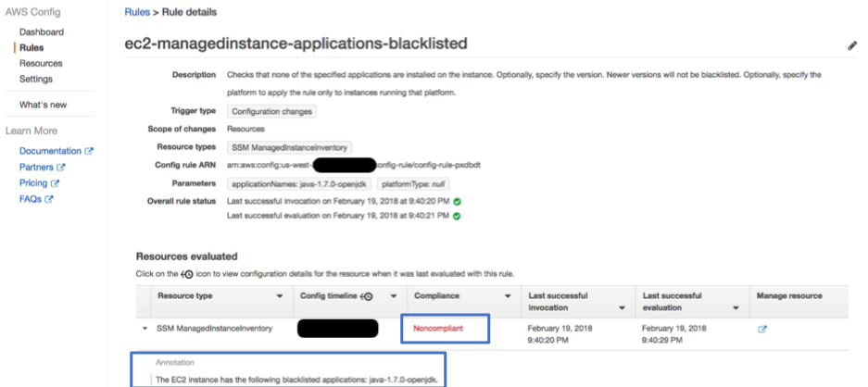Click green checkmark beside last successful invocation
The height and width of the screenshot is (387, 868).
tap(457, 202)
